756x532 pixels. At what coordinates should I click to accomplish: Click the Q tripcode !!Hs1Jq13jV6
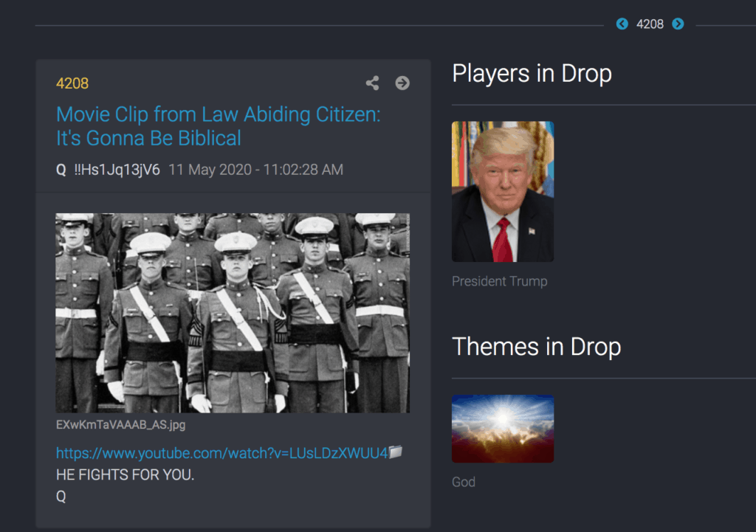117,170
